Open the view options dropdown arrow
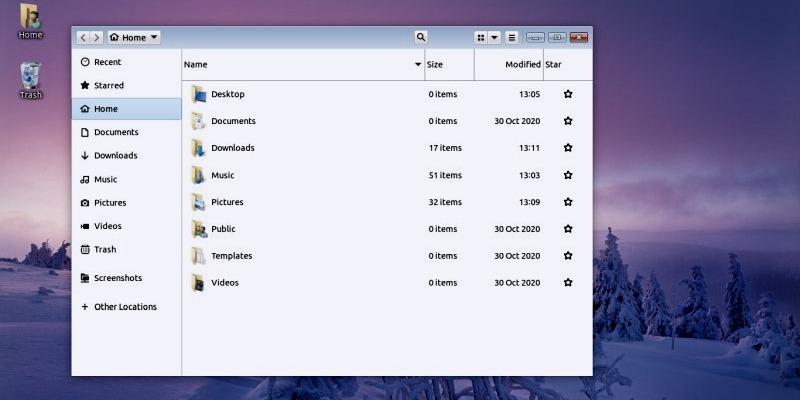Image resolution: width=800 pixels, height=400 pixels. click(494, 38)
